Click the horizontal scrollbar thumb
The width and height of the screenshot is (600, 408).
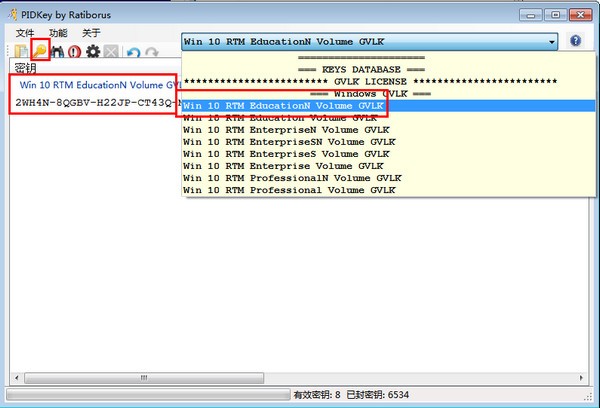(144, 378)
